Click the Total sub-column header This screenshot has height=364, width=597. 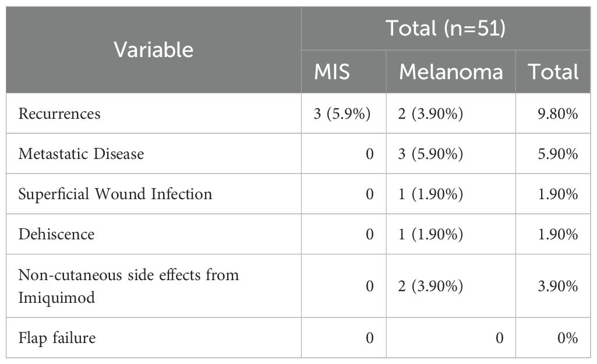point(553,72)
